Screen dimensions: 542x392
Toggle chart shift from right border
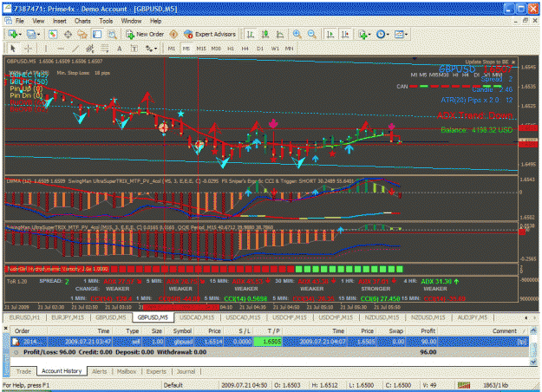[x=345, y=34]
